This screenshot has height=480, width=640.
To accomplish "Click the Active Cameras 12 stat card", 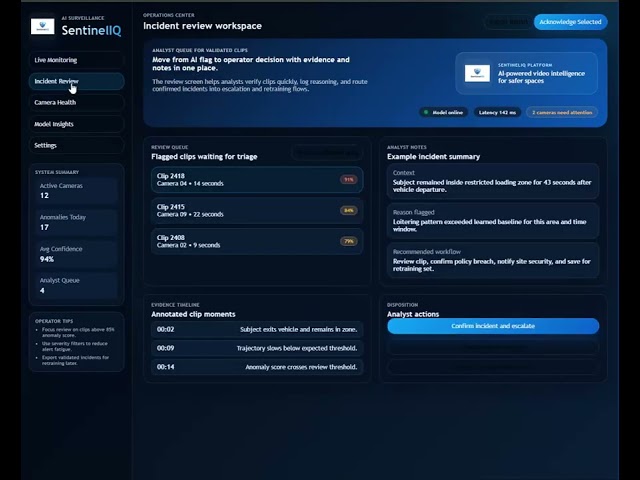I will (76, 191).
